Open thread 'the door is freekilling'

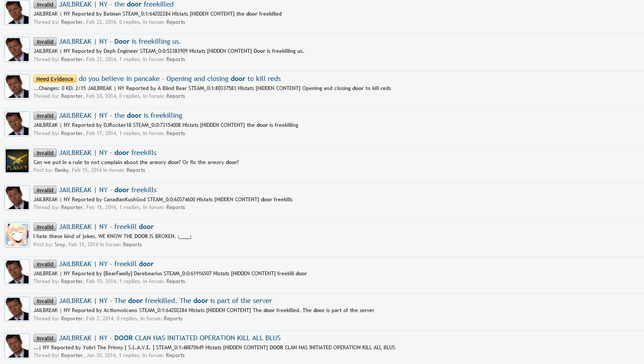tap(120, 116)
